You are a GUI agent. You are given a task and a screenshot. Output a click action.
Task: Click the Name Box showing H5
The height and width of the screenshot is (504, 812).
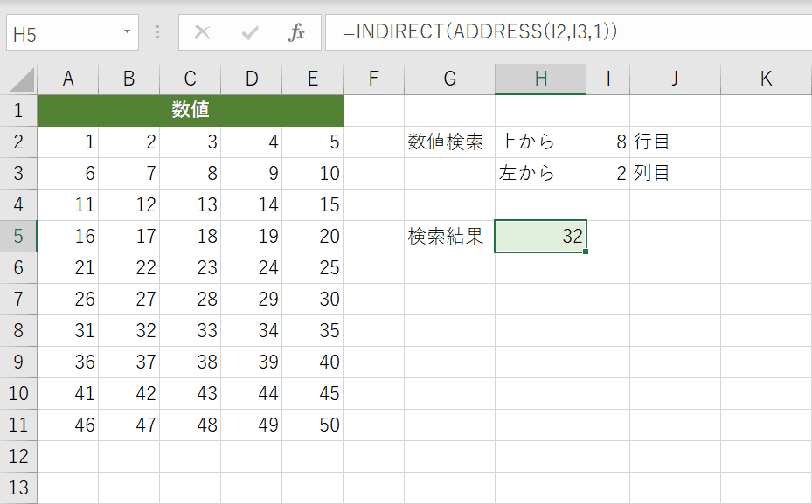(x=72, y=32)
